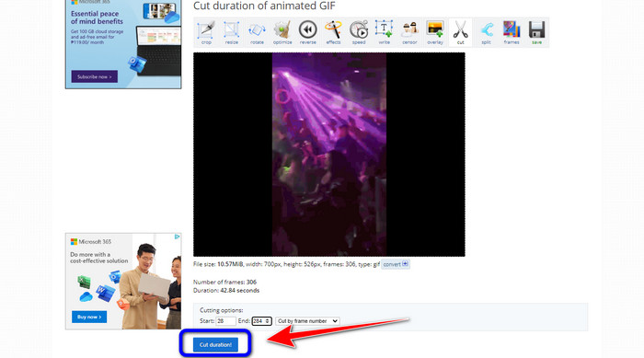Click the 'Cut duration!' button
The image size is (644, 358).
(x=215, y=344)
